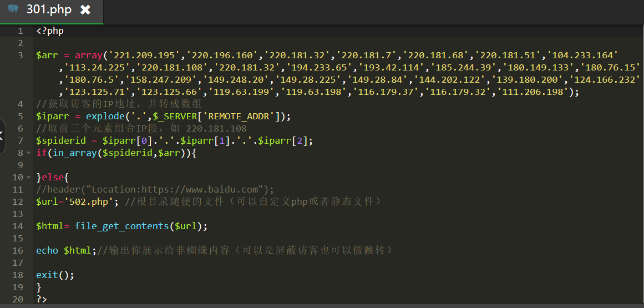Click echo keyword on line 16
This screenshot has width=644, height=308.
[x=47, y=250]
